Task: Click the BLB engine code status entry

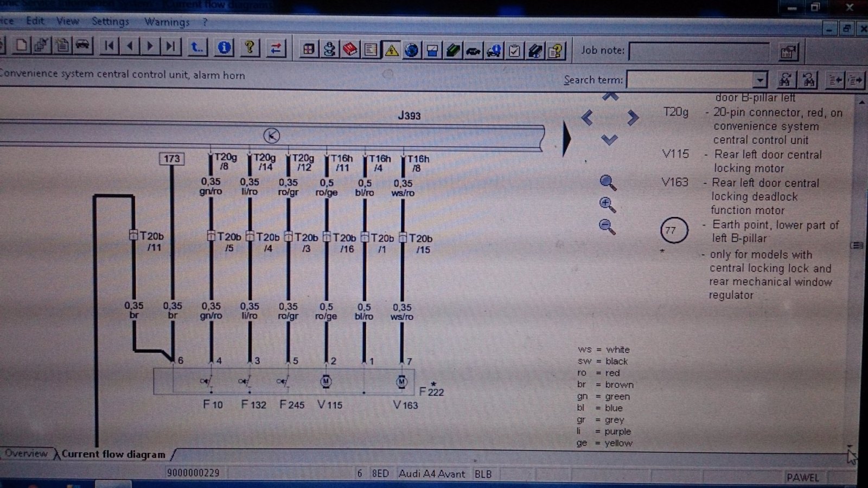Action: pos(483,474)
